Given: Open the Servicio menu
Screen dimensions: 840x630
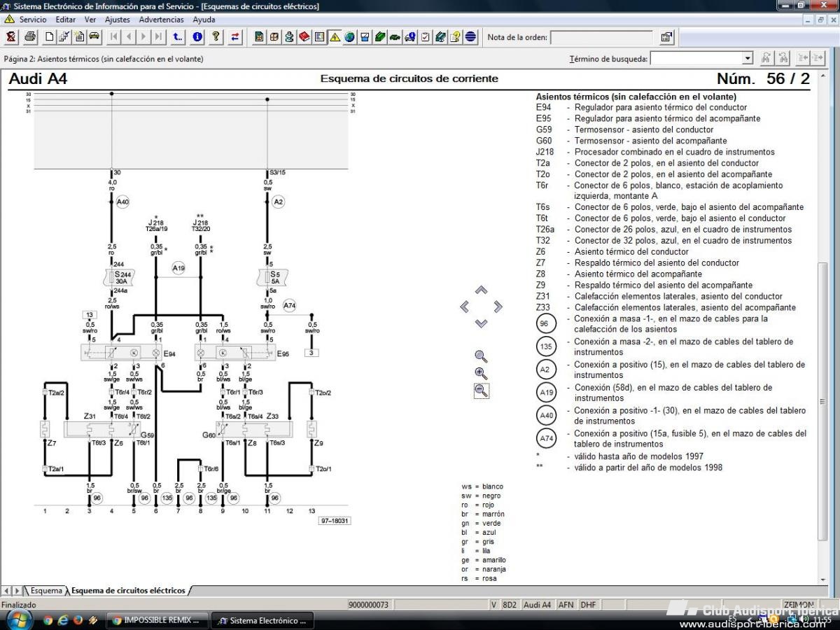Looking at the screenshot, I should point(33,20).
